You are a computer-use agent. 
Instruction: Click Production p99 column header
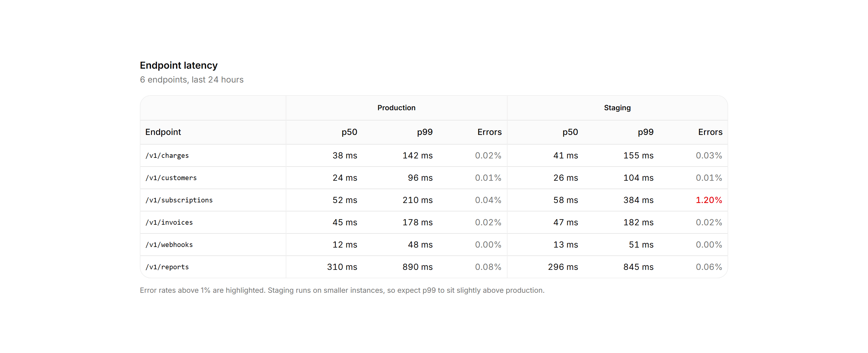425,132
